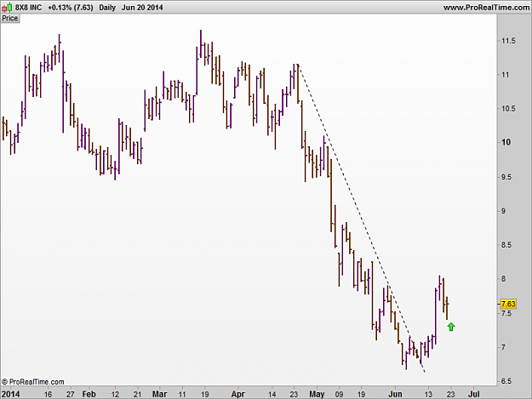Click the bold 10 price axis label
This screenshot has width=532, height=399.
506,142
